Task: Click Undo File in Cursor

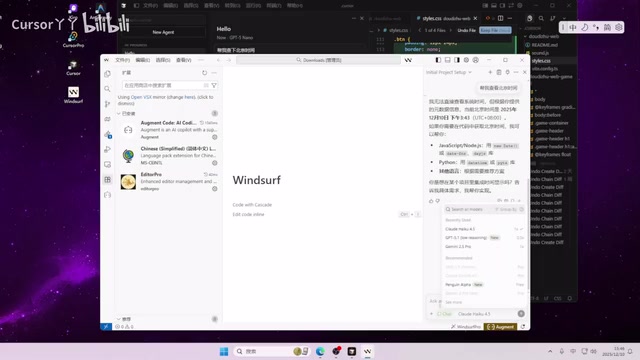Action: (x=467, y=30)
